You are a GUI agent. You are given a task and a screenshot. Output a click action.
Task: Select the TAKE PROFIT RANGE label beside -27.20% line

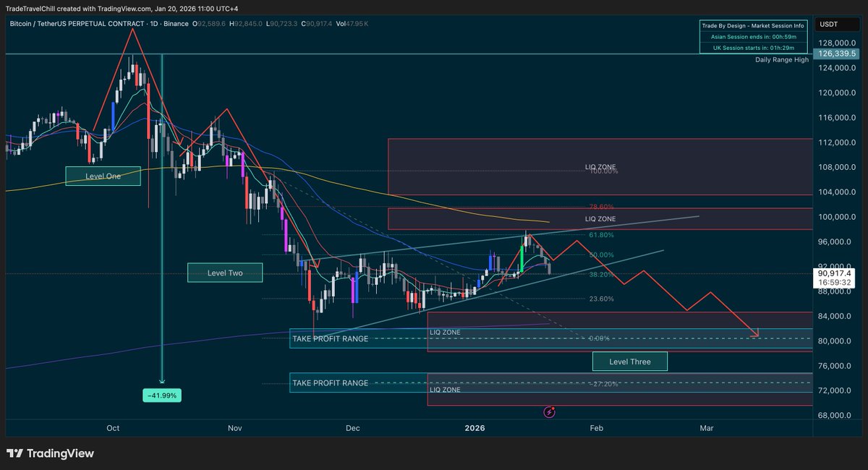pos(330,383)
